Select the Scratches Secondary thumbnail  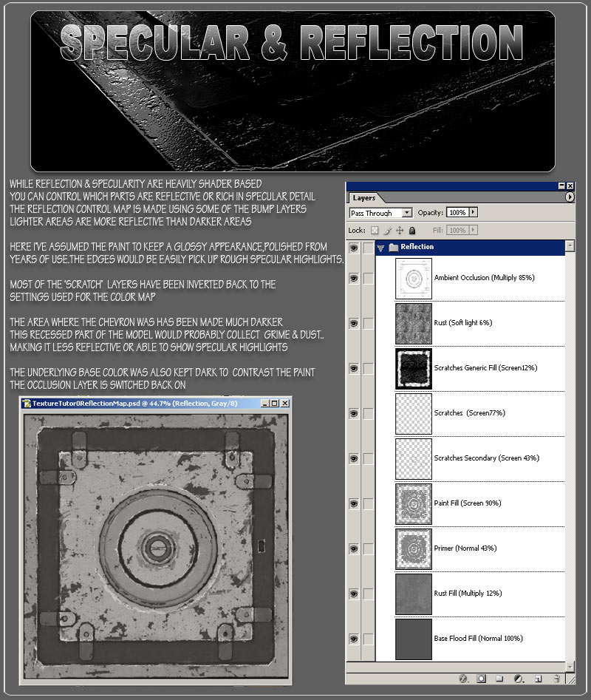(414, 459)
